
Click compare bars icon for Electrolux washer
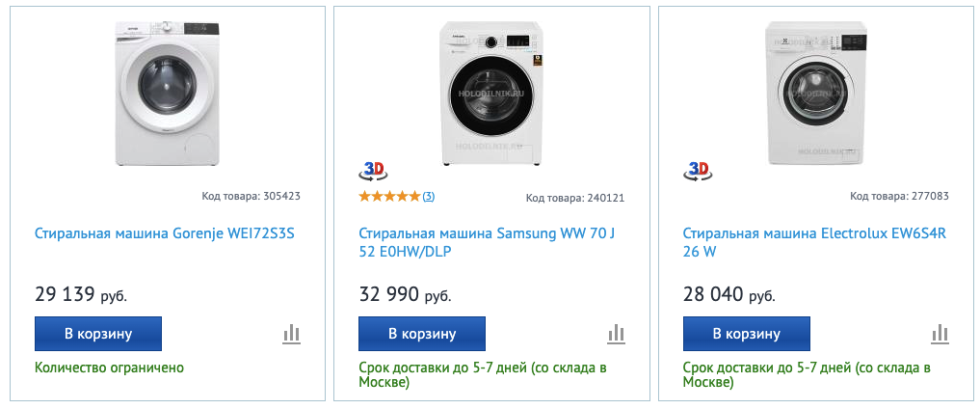coord(940,335)
